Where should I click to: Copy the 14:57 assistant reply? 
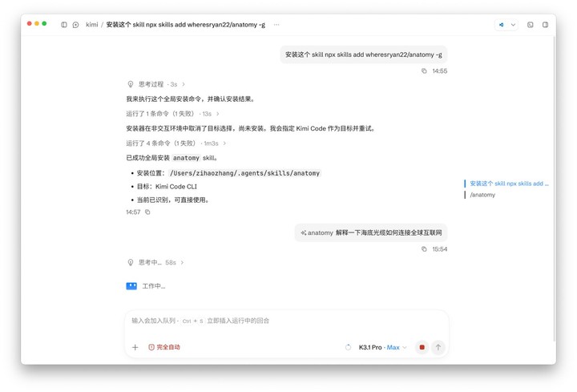[x=147, y=212]
